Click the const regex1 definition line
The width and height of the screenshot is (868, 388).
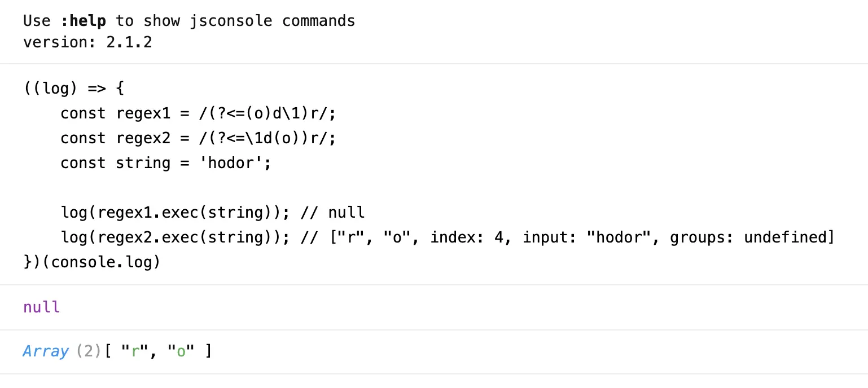(x=198, y=113)
